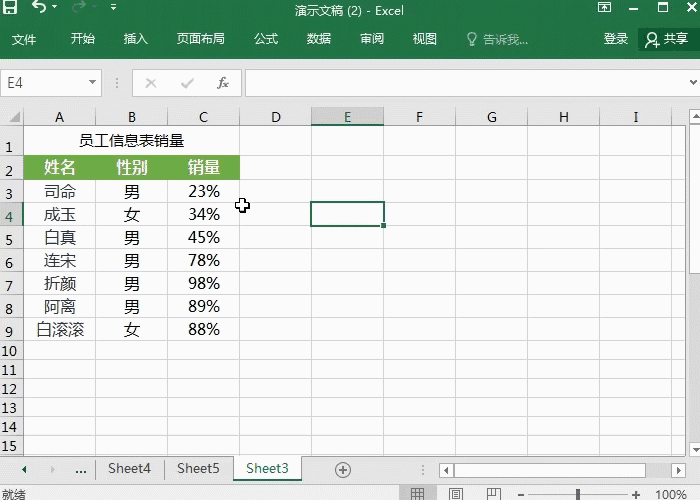Screen dimensions: 700x500
Task: Select the cell with 98%
Action: [204, 283]
